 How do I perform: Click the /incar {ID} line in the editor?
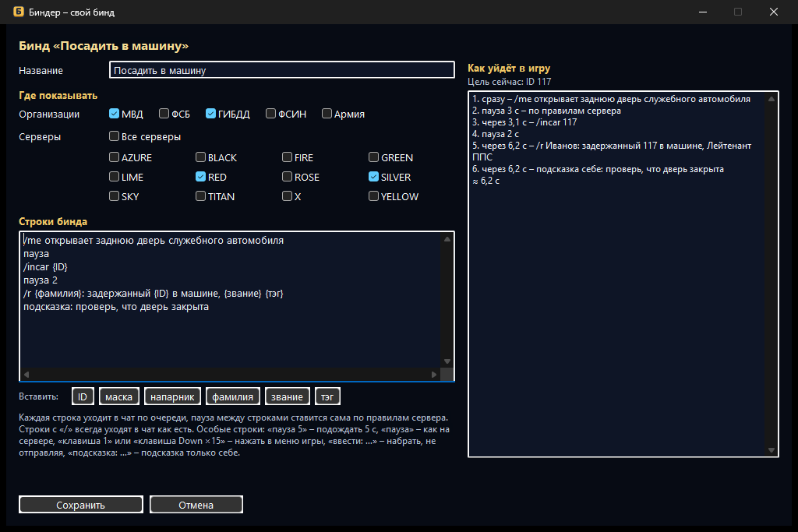45,267
